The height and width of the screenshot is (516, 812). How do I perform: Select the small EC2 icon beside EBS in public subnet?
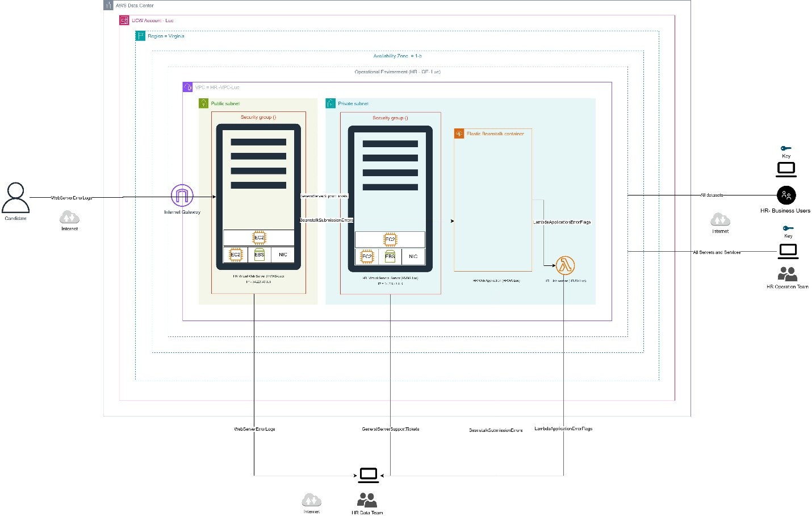tap(236, 255)
